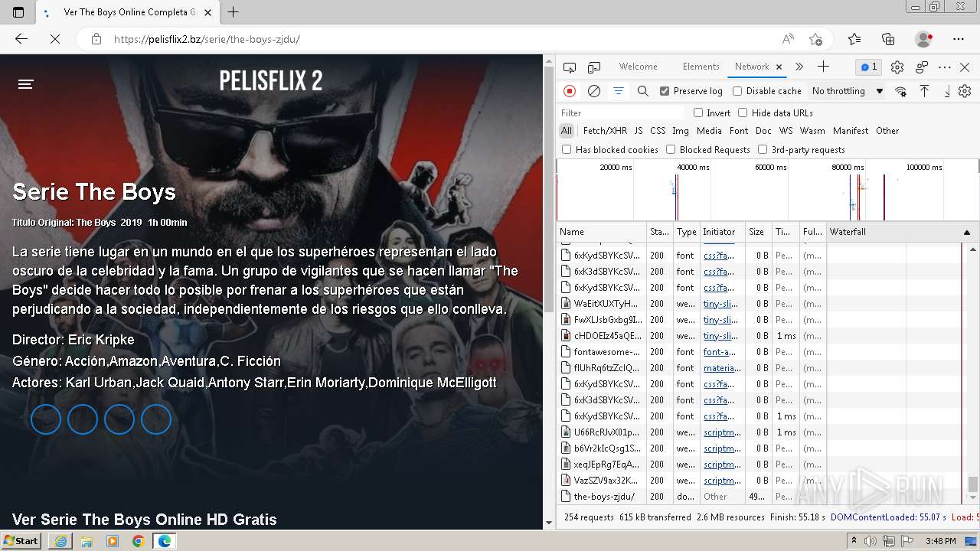Open the Favorites list
980x551 pixels.
pos(854,39)
